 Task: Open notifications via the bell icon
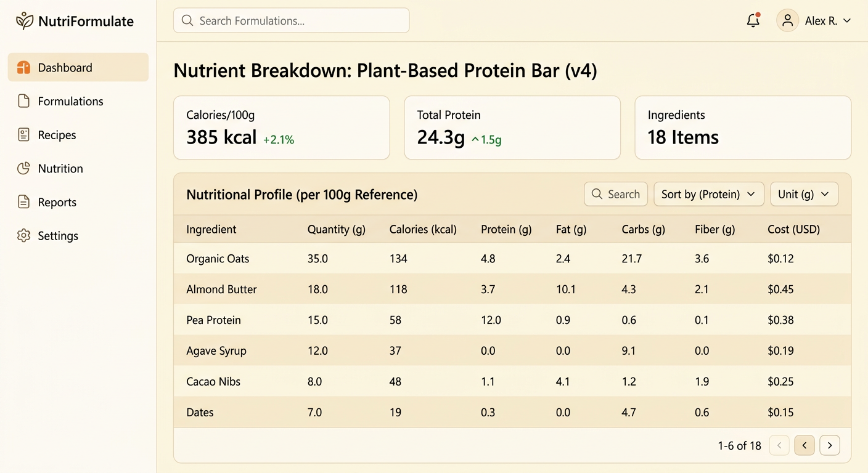pos(753,20)
